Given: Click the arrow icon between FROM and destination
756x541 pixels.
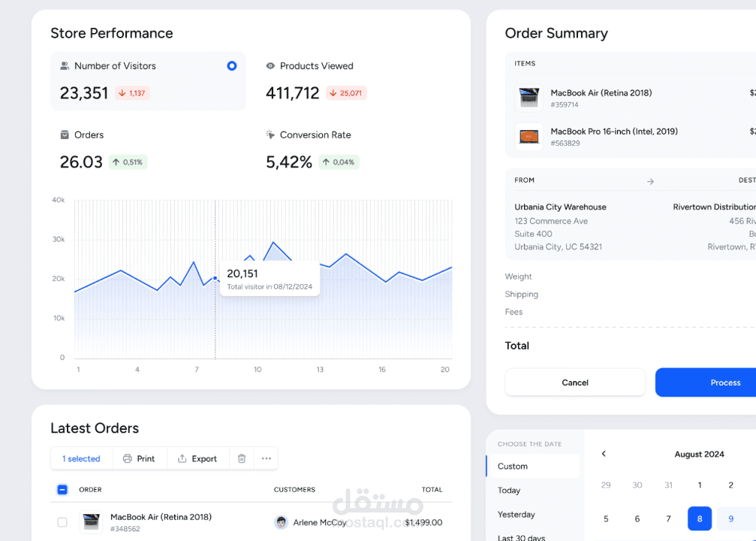Looking at the screenshot, I should click(x=649, y=180).
